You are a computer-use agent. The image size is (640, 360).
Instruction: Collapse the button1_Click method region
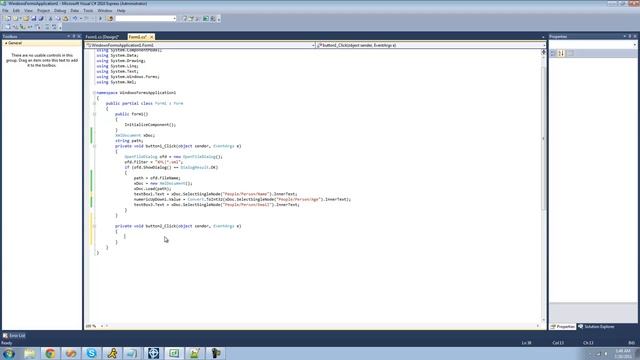pos(94,146)
